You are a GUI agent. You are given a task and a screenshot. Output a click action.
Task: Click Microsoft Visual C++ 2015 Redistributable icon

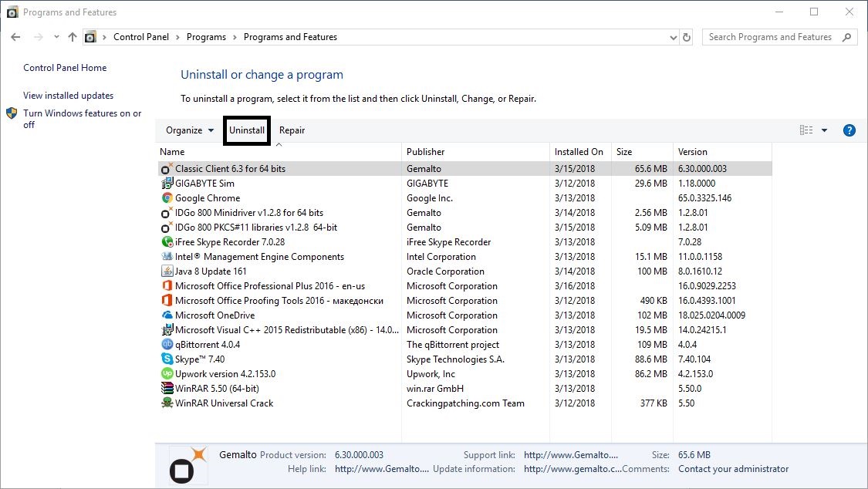click(x=167, y=329)
